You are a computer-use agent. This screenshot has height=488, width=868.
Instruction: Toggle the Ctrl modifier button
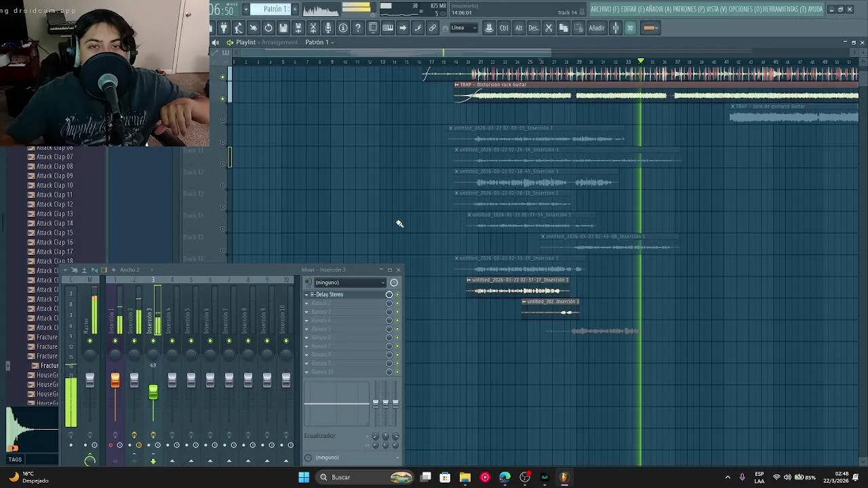504,28
